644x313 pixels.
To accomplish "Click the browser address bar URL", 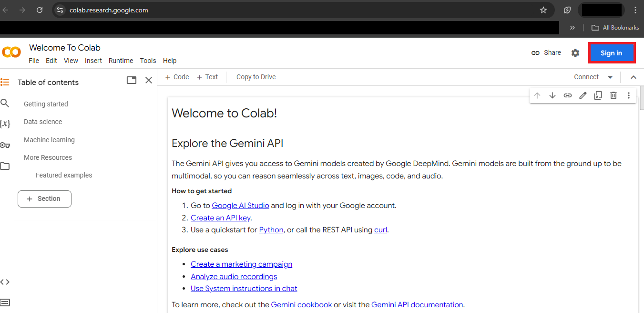I will 109,10.
